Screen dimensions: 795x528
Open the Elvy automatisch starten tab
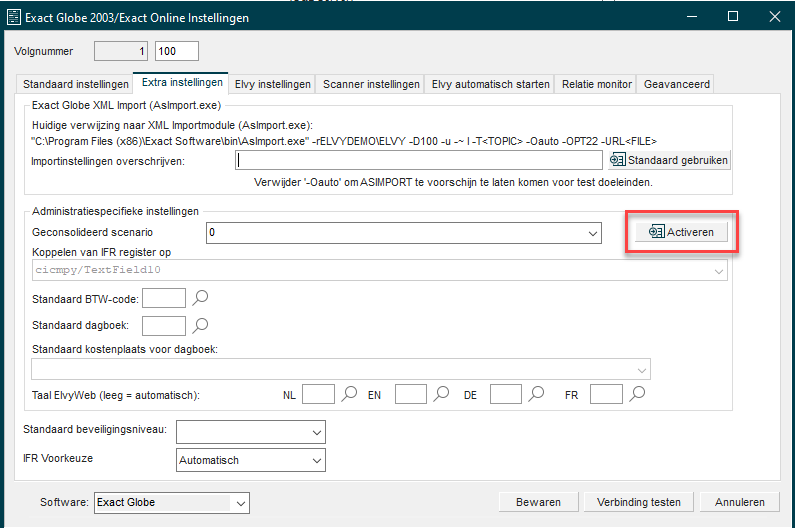pos(490,84)
